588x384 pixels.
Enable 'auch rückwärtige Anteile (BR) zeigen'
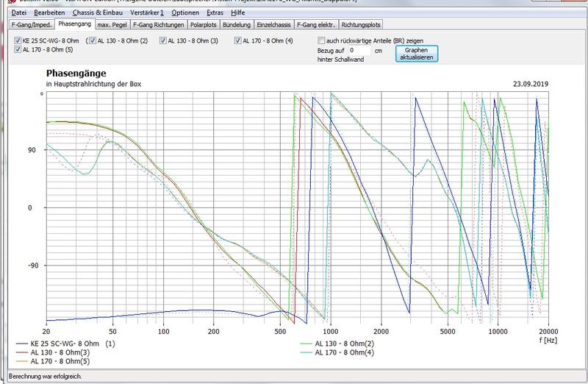[321, 40]
